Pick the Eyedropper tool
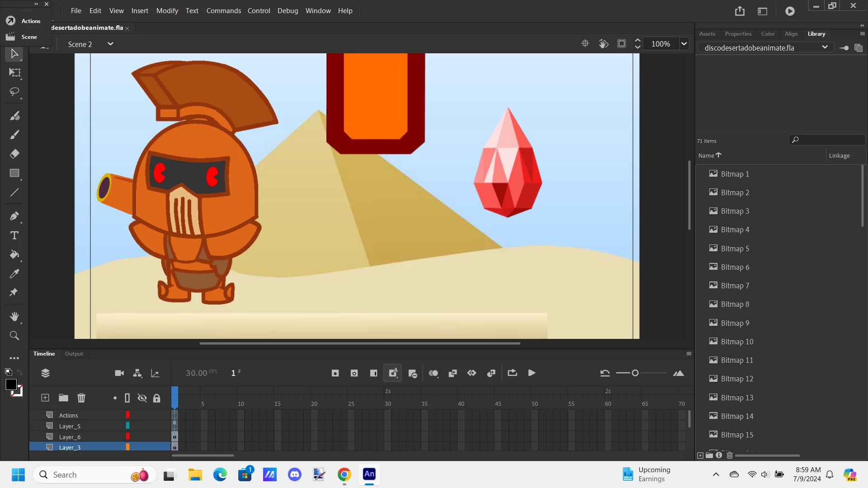Screen dimensions: 868x488 click(14, 274)
